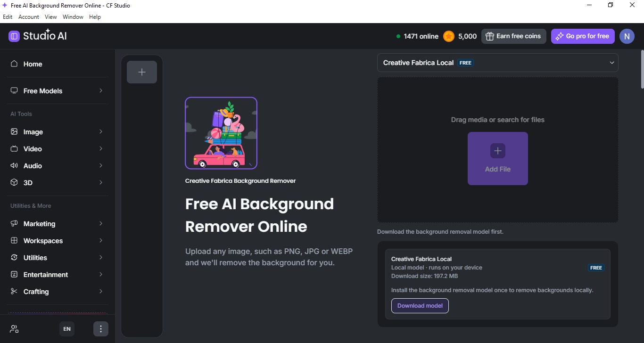This screenshot has width=644, height=343.
Task: Click the Free Models monitor icon
Action: point(14,90)
